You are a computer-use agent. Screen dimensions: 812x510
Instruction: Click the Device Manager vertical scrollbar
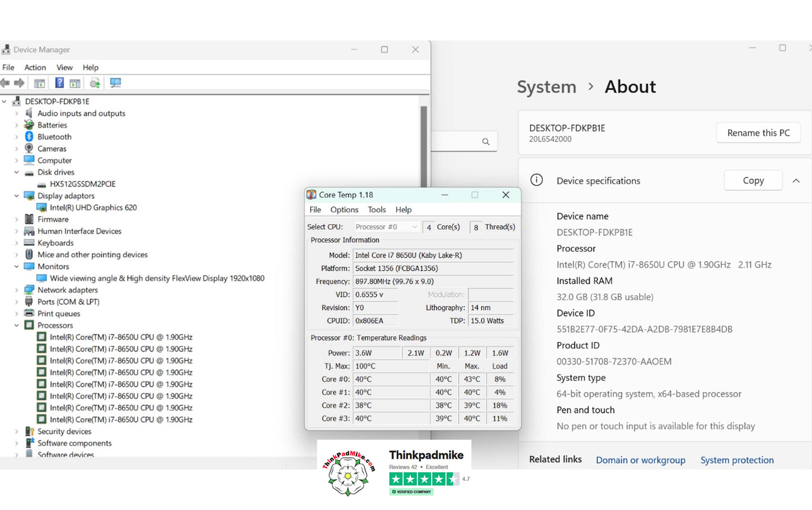pyautogui.click(x=424, y=146)
